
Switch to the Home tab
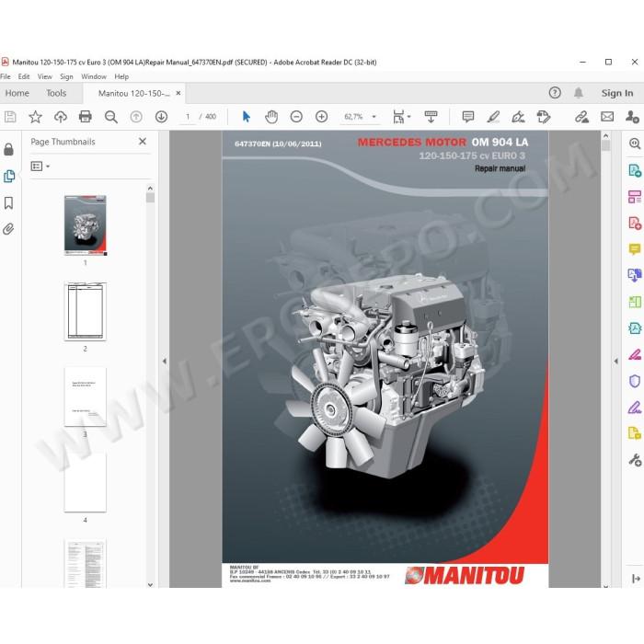(x=17, y=93)
